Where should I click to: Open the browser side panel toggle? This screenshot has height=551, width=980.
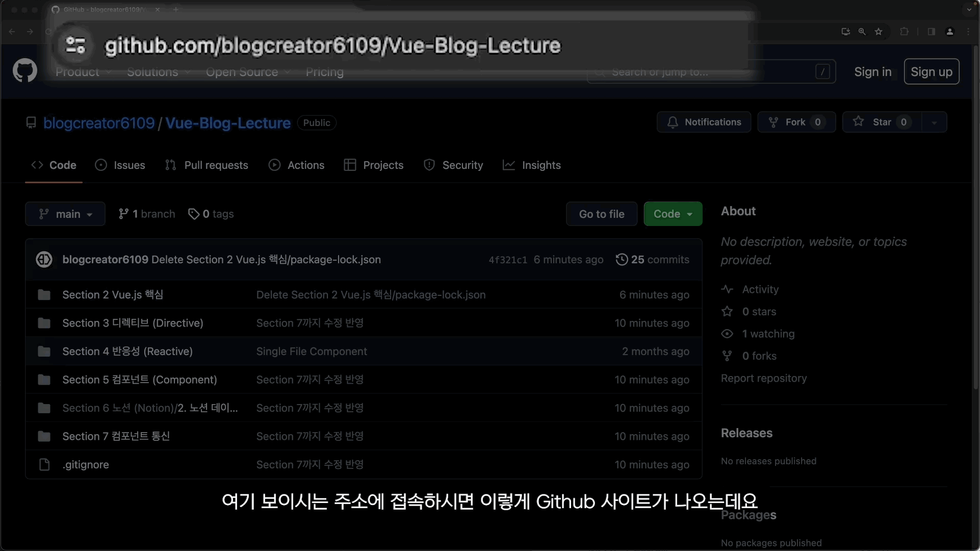931,32
